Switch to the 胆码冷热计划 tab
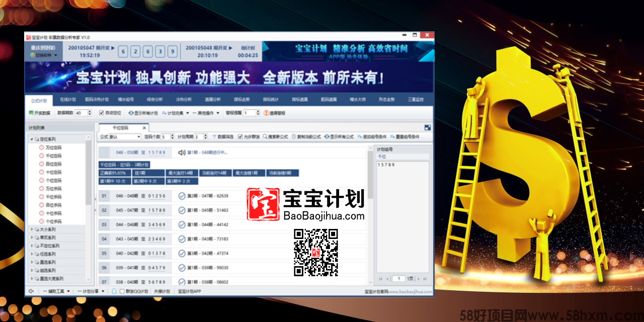Image resolution: width=644 pixels, height=322 pixels. point(97,100)
